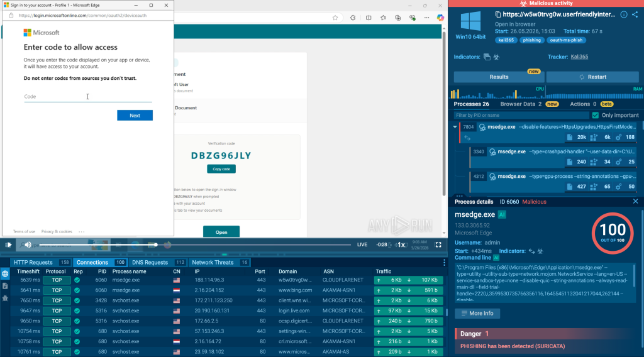The height and width of the screenshot is (357, 644).
Task: Open the Network Threats tab
Action: point(219,263)
